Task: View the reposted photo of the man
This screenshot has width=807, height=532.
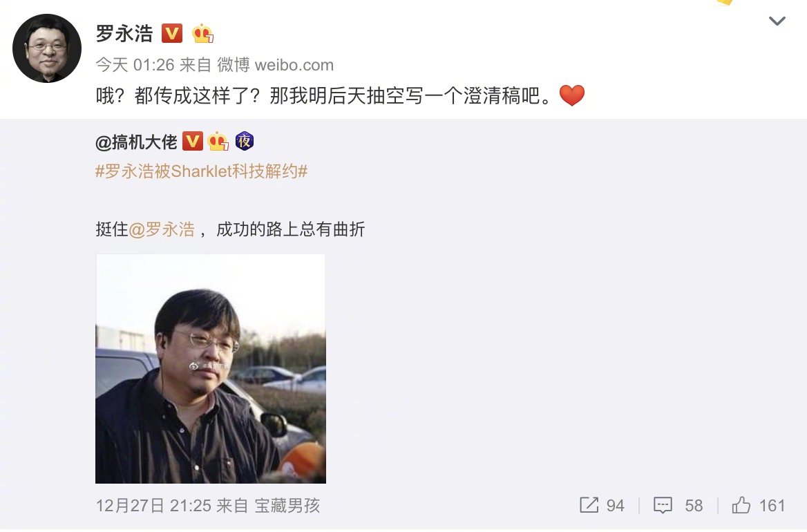Action: [211, 369]
